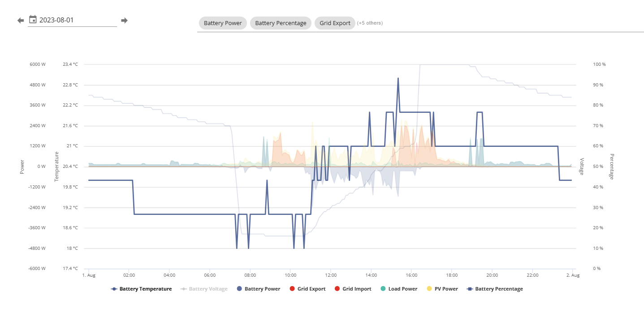
Task: Click the Temperature axis title
Action: click(56, 167)
